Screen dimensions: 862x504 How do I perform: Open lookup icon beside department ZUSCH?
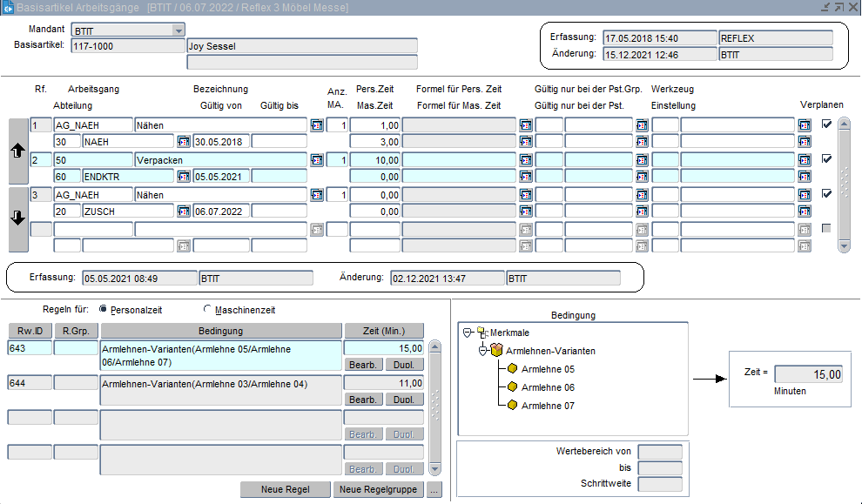184,211
